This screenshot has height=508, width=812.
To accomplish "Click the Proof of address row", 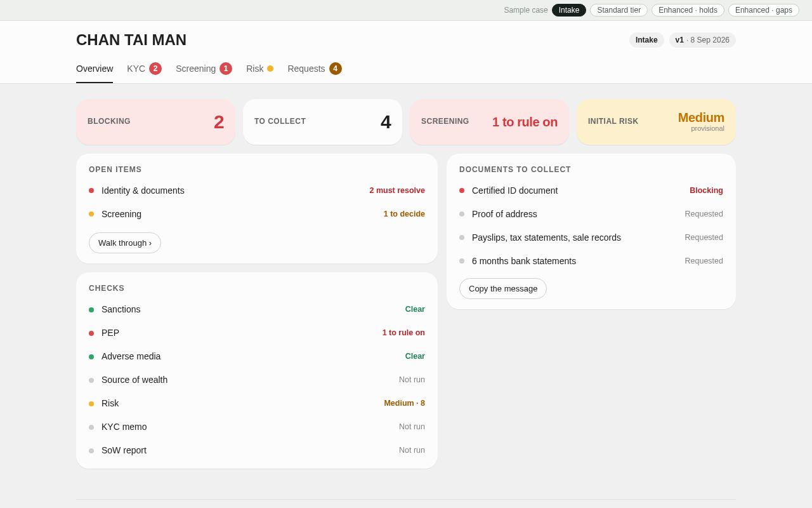I will 591,214.
